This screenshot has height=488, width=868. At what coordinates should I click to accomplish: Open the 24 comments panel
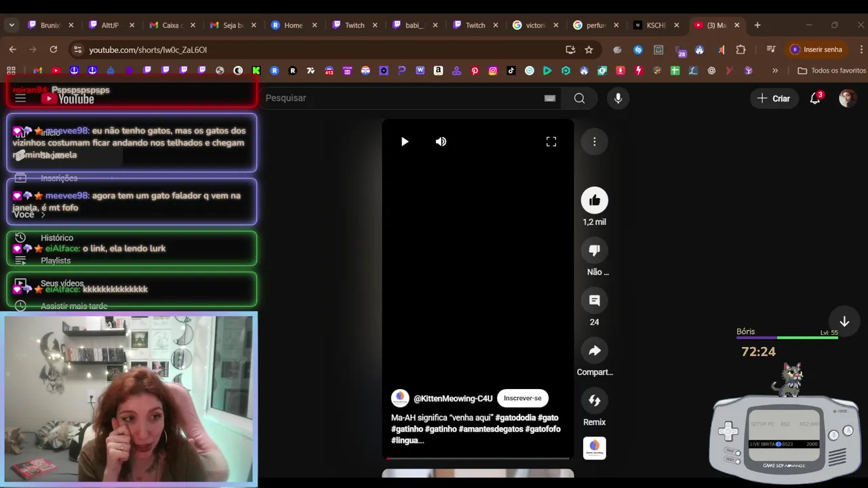[595, 300]
